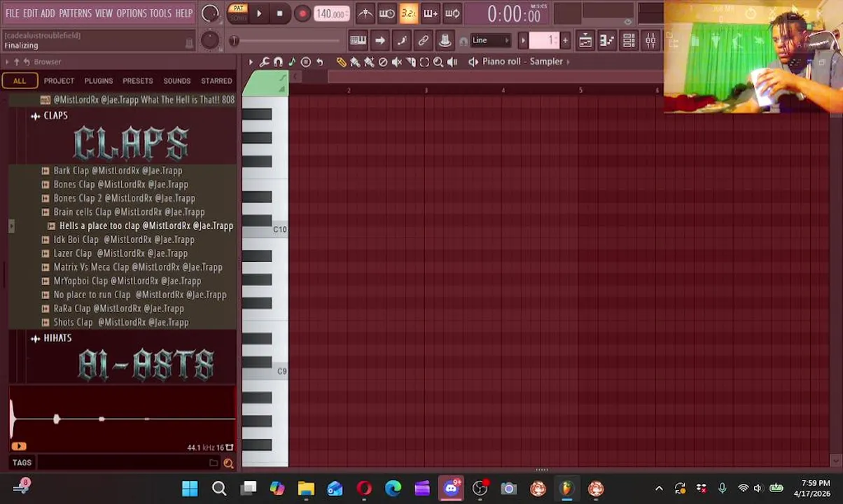Select the playback scrub tool in piano roll
This screenshot has width=843, height=504.
pos(452,62)
